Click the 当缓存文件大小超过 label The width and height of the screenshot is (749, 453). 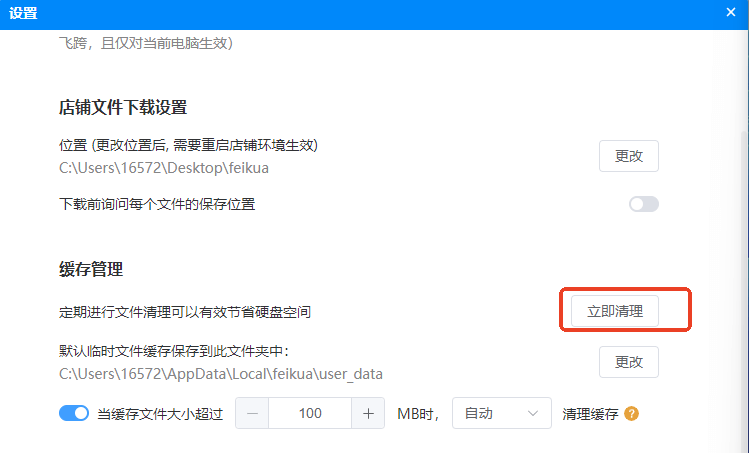(x=160, y=413)
